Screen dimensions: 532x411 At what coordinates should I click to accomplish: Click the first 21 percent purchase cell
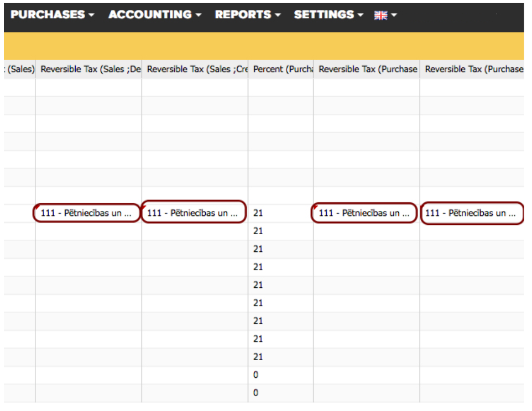click(258, 213)
